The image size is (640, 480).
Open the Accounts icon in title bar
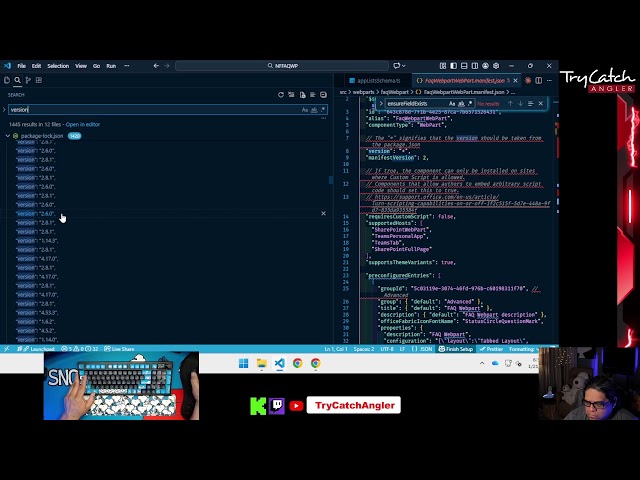[485, 66]
